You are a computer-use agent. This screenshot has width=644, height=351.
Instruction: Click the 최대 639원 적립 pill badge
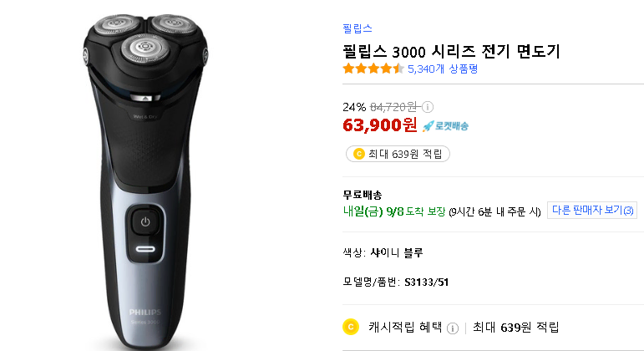pos(398,154)
